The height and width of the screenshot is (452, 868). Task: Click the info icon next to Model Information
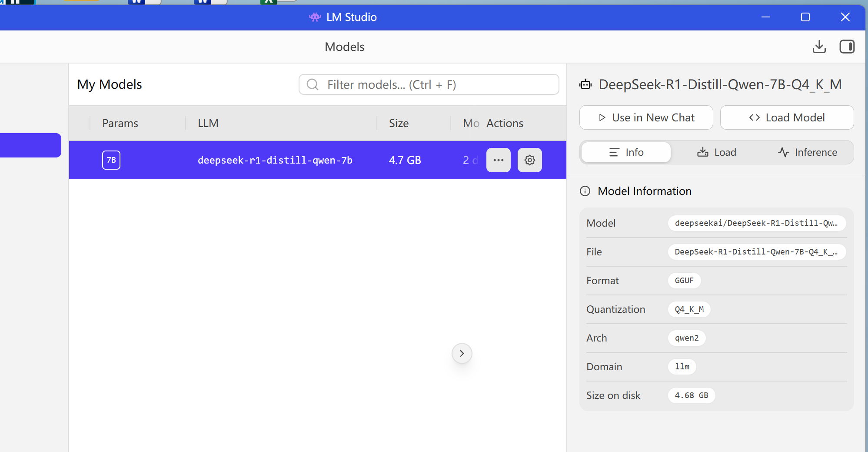[585, 191]
